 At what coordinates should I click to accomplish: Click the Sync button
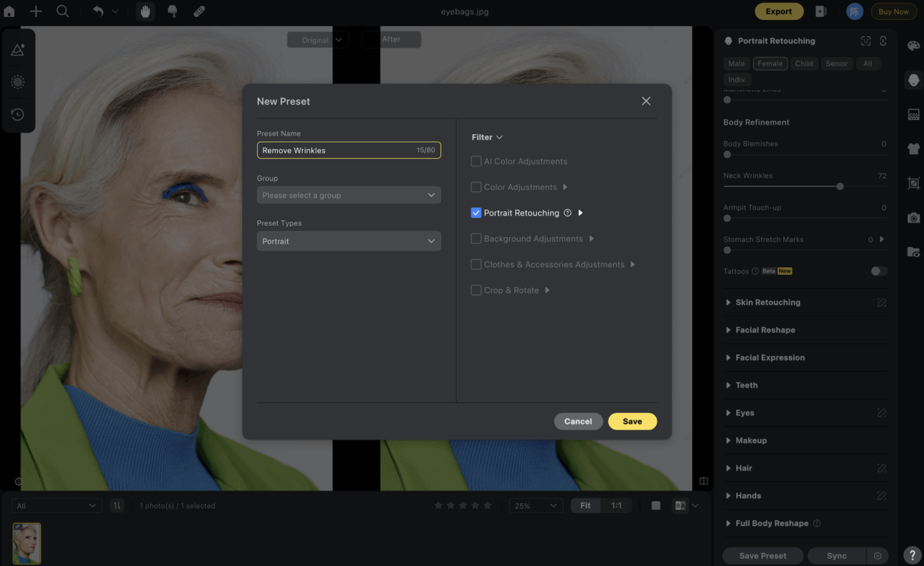point(837,556)
